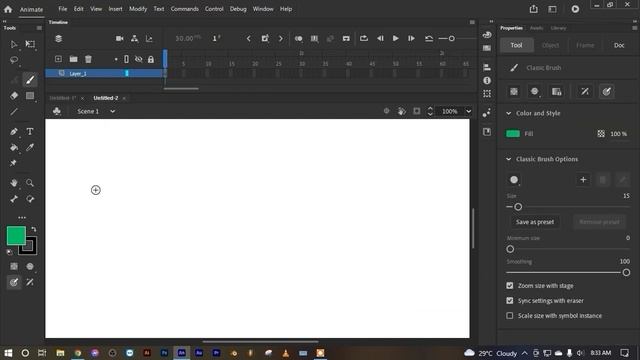Select the Free Transform tool
640x360 pixels.
(x=30, y=44)
